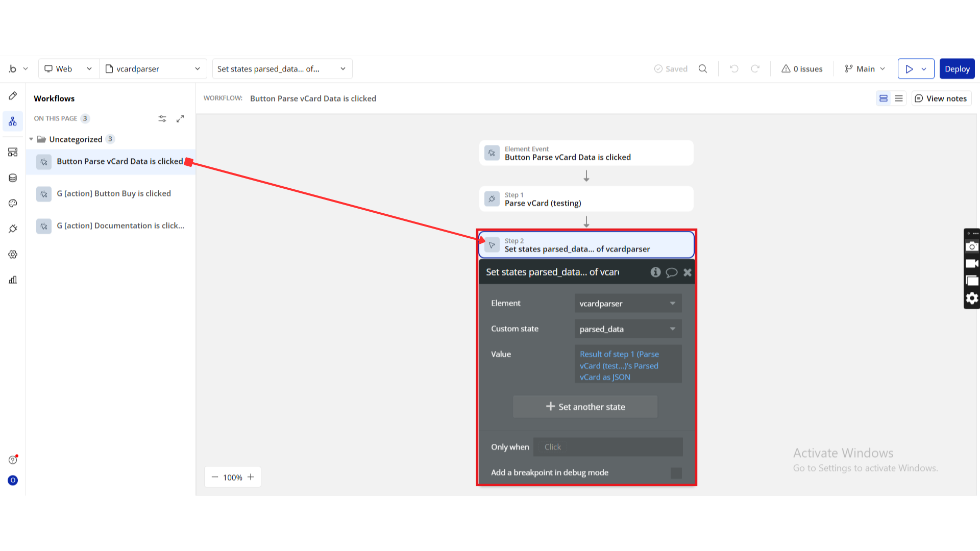Open the Styles palette icon in sidebar

coord(13,203)
